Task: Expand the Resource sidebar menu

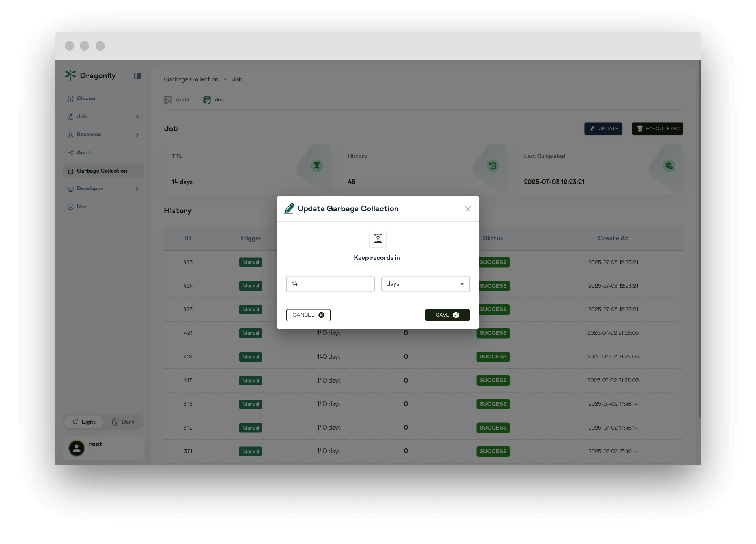Action: point(103,135)
